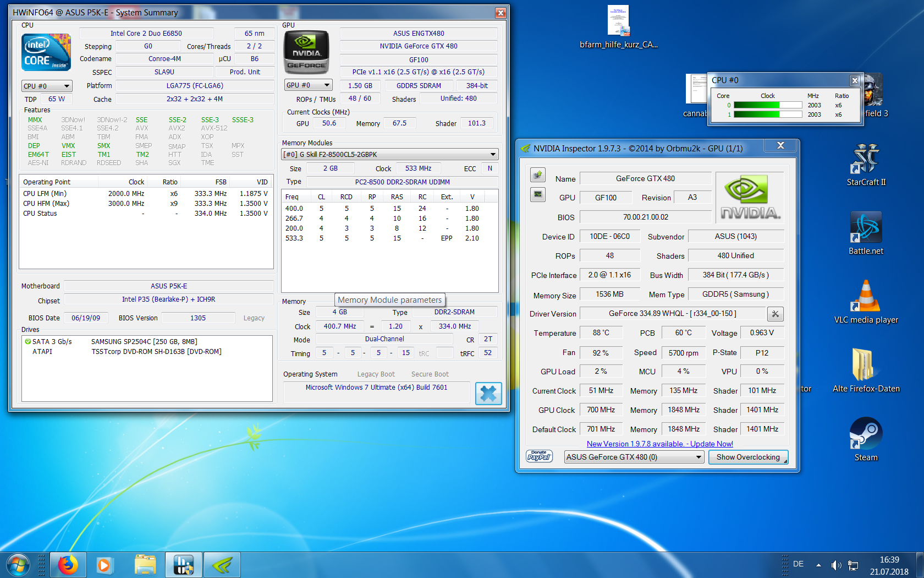
Task: Select the 400.0 frequency timing row
Action: click(x=390, y=209)
